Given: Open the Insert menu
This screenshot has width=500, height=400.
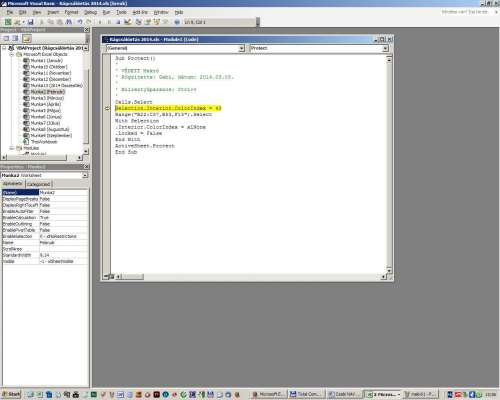Looking at the screenshot, I should pyautogui.click(x=53, y=12).
